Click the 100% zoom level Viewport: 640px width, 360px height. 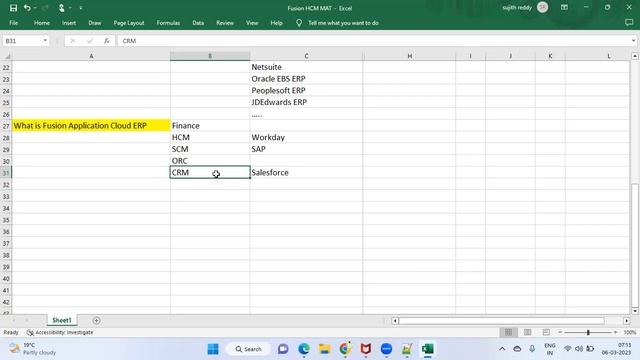click(x=630, y=332)
